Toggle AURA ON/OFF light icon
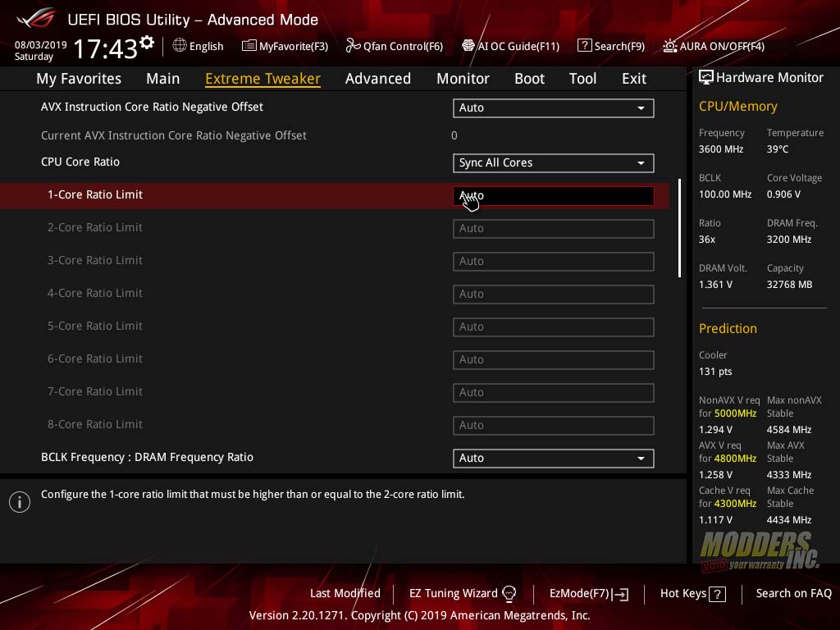Viewport: 840px width, 630px height. pos(670,46)
